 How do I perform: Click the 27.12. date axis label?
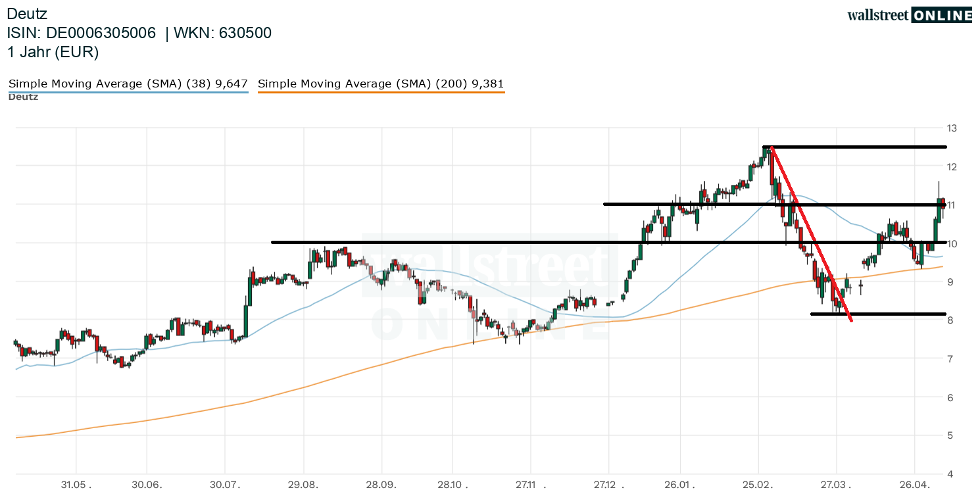pos(608,483)
